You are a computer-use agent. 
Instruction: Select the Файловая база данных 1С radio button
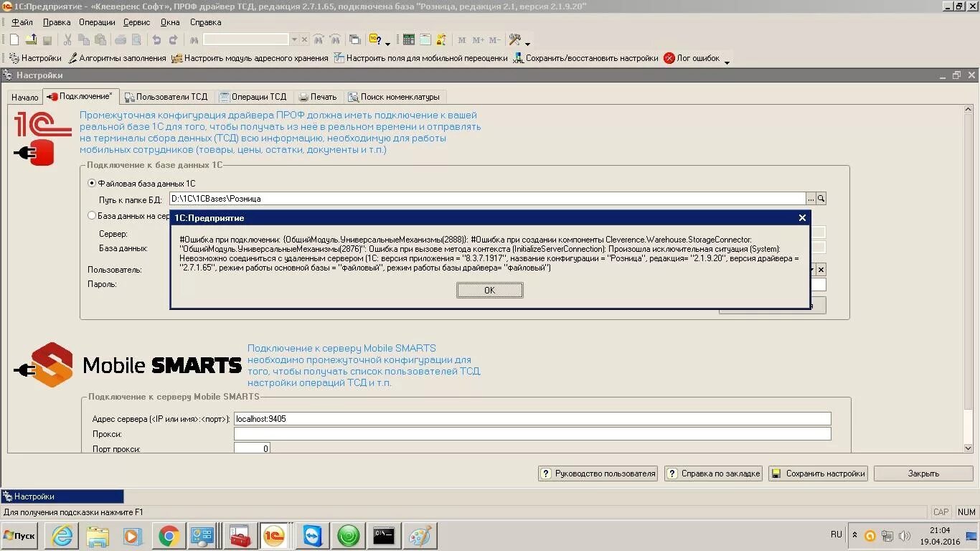click(x=91, y=184)
